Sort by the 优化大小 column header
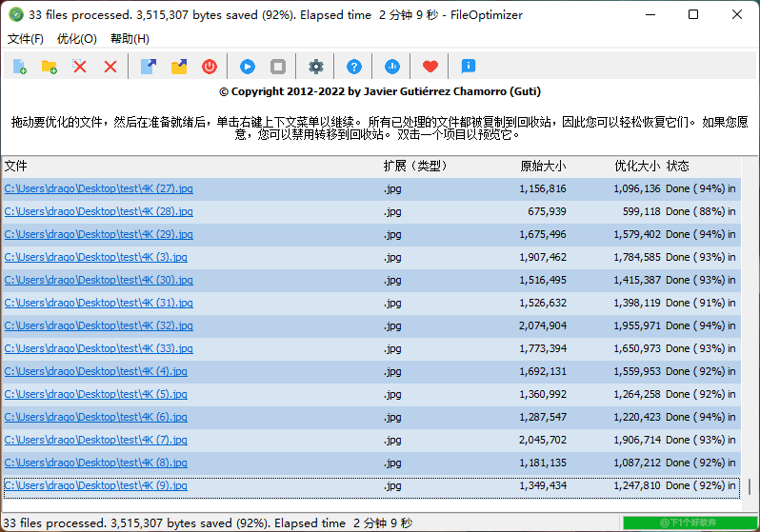 [x=636, y=166]
